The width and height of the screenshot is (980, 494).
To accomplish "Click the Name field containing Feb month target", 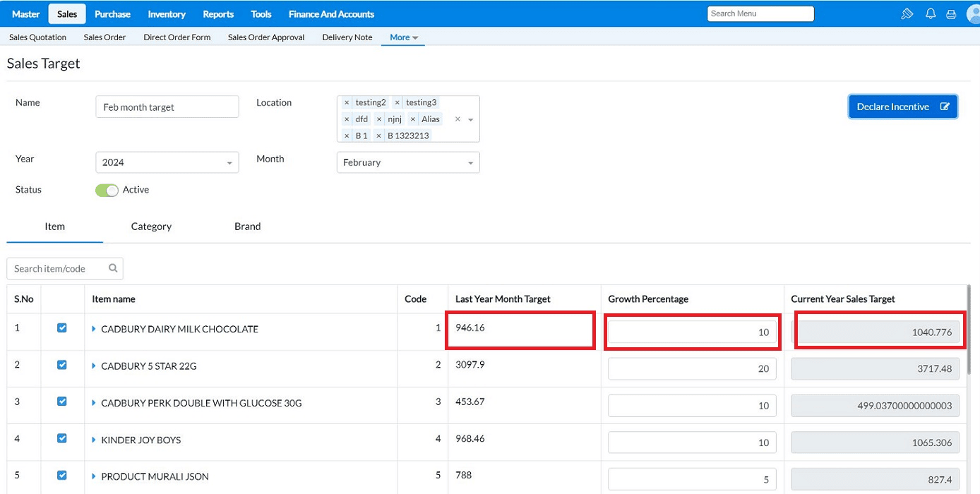I will (x=167, y=107).
